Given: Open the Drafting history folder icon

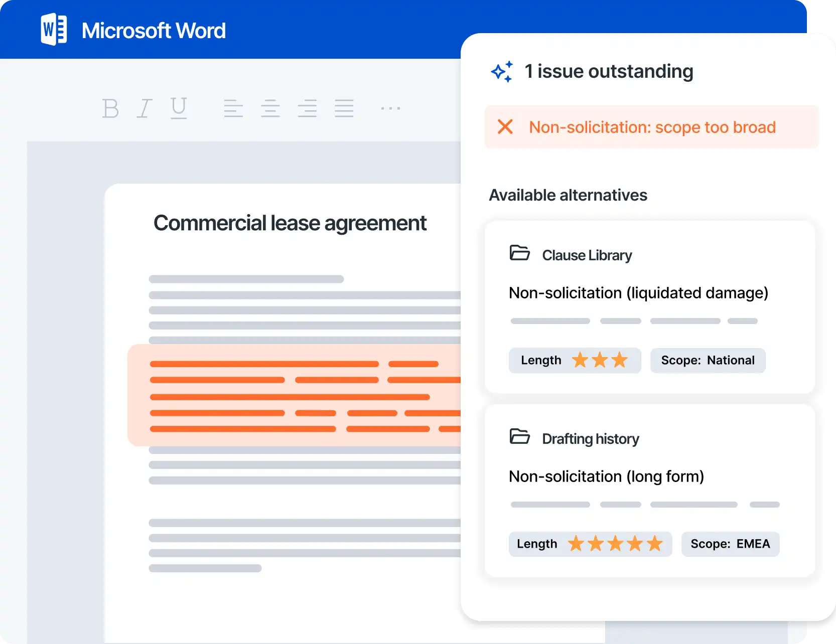Looking at the screenshot, I should tap(520, 437).
